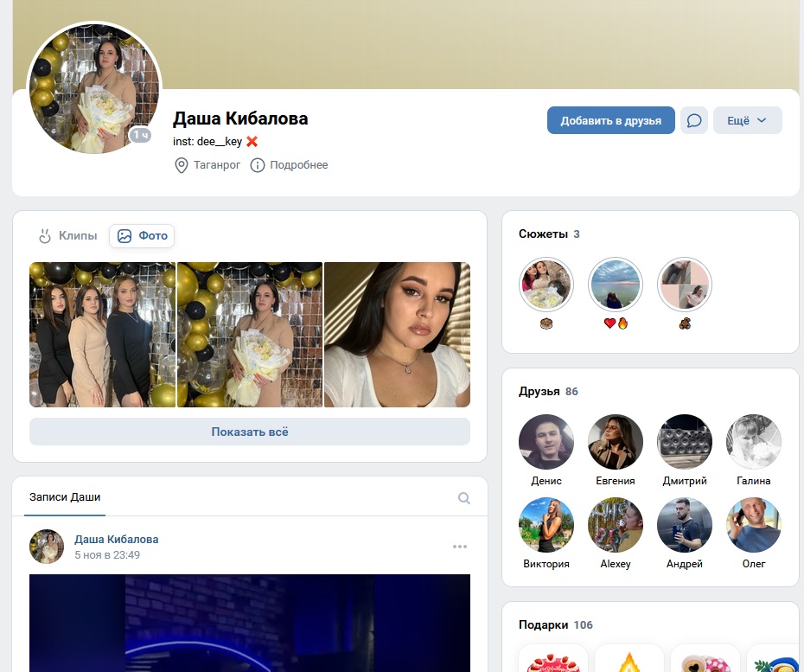
Task: Click the friend name Дмитрий
Action: click(x=685, y=481)
